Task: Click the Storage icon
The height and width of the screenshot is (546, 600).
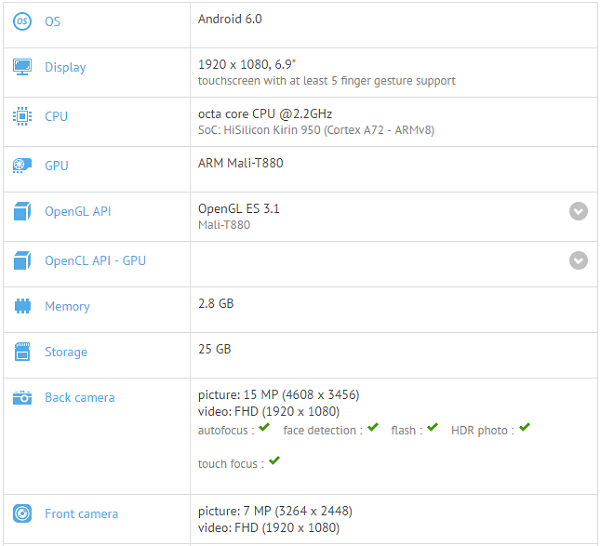Action: point(22,352)
